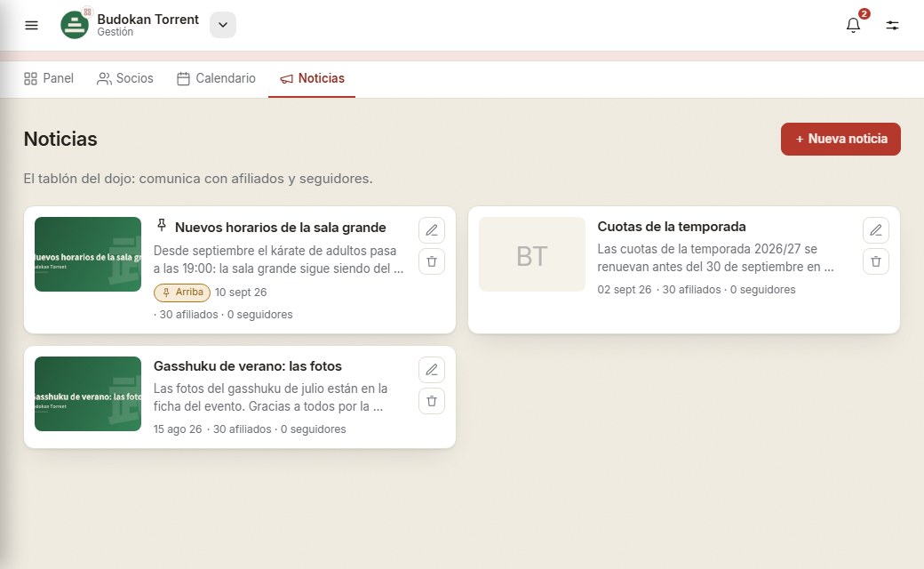
Task: Delete the Gasshuku de verano post
Action: tap(432, 401)
